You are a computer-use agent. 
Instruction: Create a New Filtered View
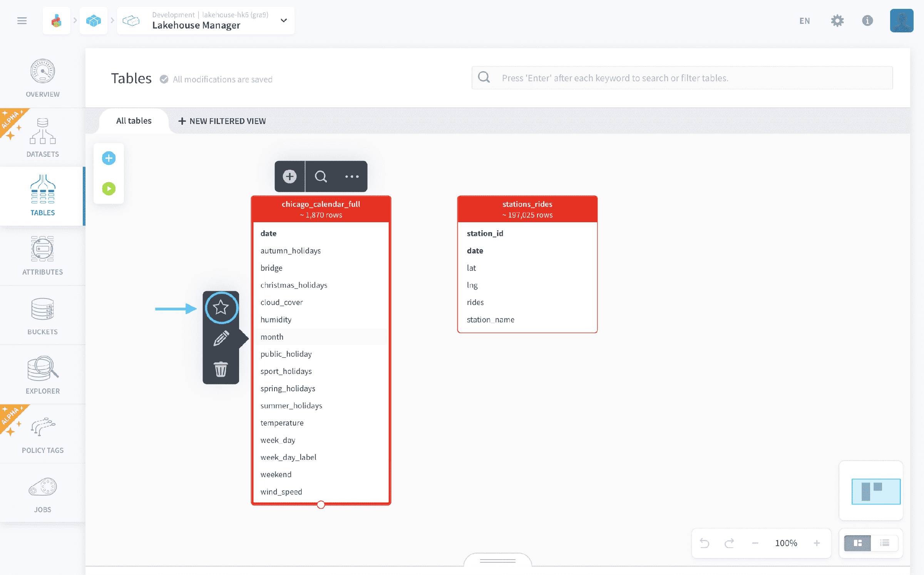222,121
